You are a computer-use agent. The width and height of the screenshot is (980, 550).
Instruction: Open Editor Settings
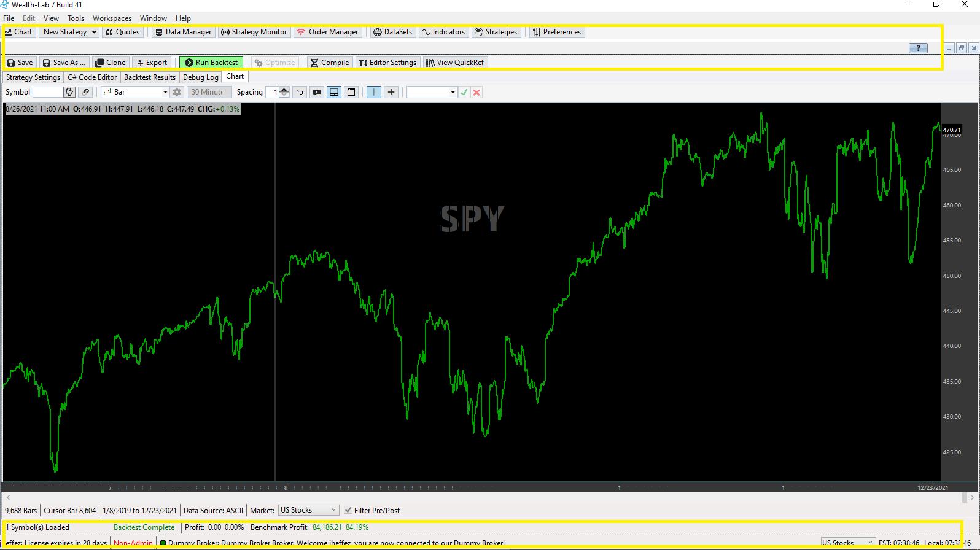[x=387, y=63]
